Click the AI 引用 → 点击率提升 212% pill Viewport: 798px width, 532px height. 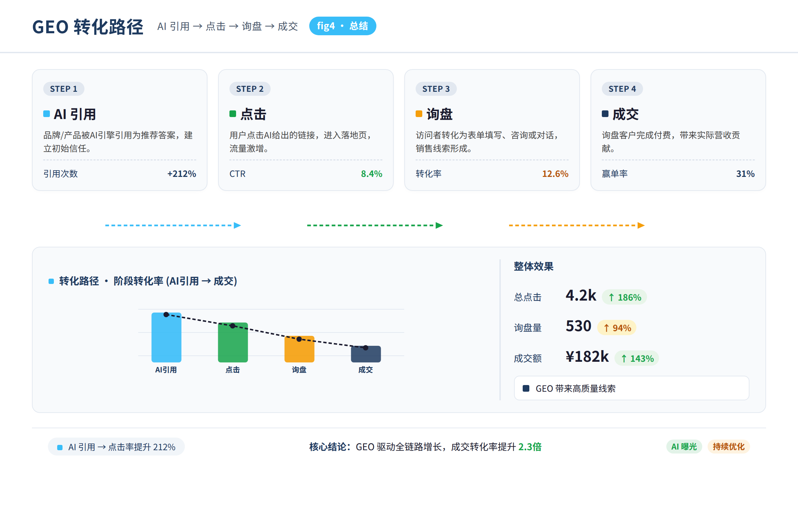tap(116, 447)
